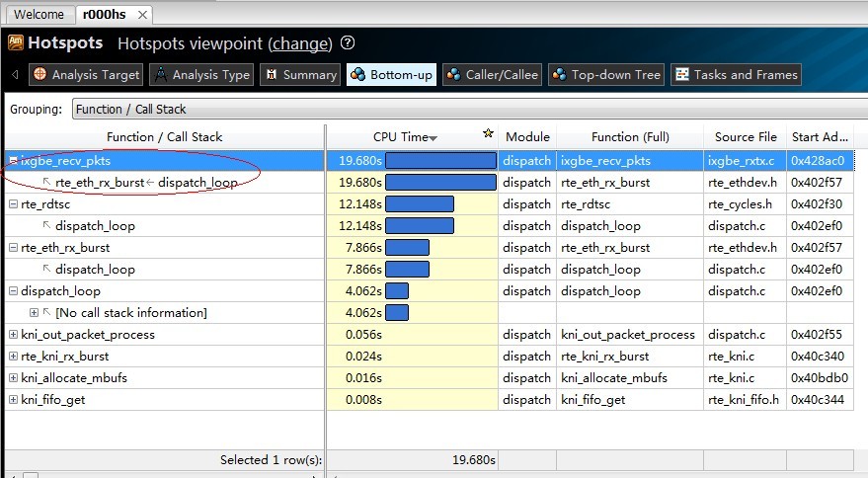The height and width of the screenshot is (478, 868).
Task: Click the ixgbe_rxtx.c source file cell
Action: (x=745, y=161)
